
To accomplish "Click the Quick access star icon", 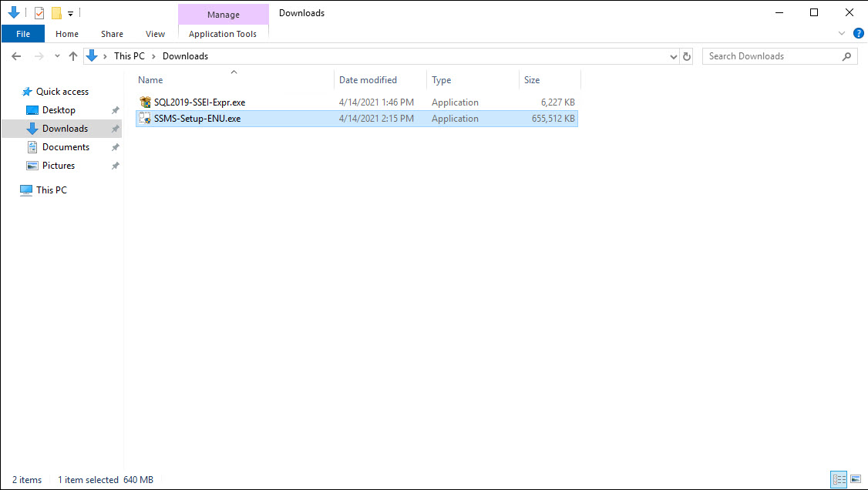I will tap(26, 92).
